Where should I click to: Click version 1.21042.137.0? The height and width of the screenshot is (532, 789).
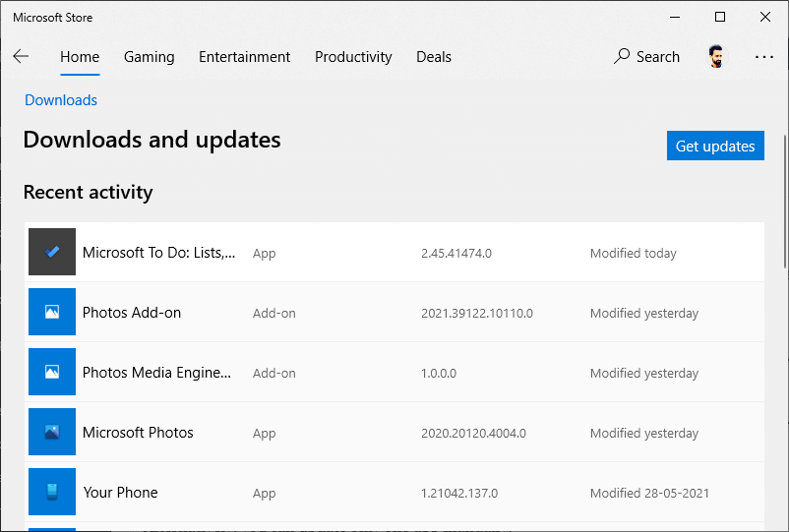coord(459,494)
